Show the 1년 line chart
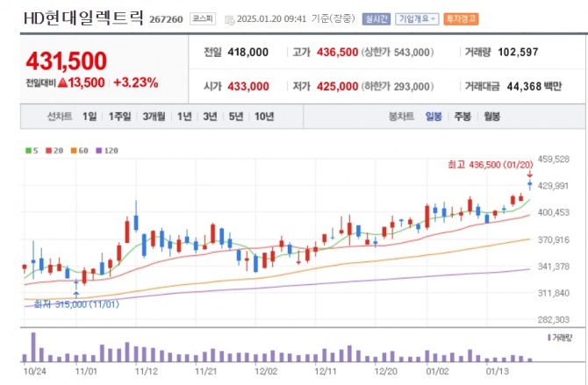 (184, 117)
